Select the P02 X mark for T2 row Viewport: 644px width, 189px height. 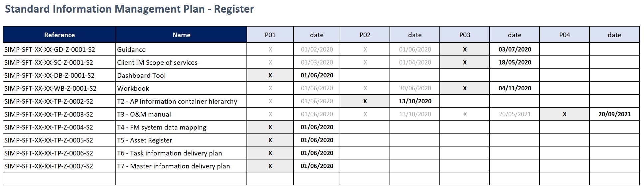click(x=365, y=101)
